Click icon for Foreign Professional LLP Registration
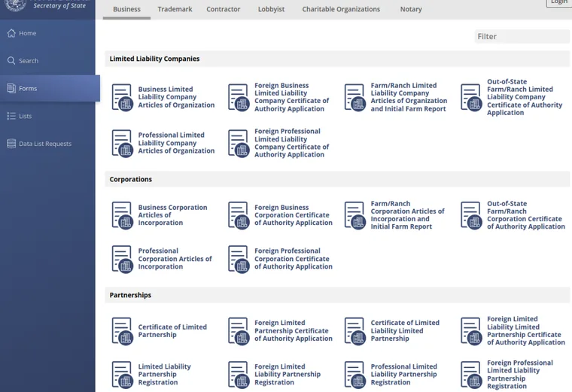 (471, 375)
